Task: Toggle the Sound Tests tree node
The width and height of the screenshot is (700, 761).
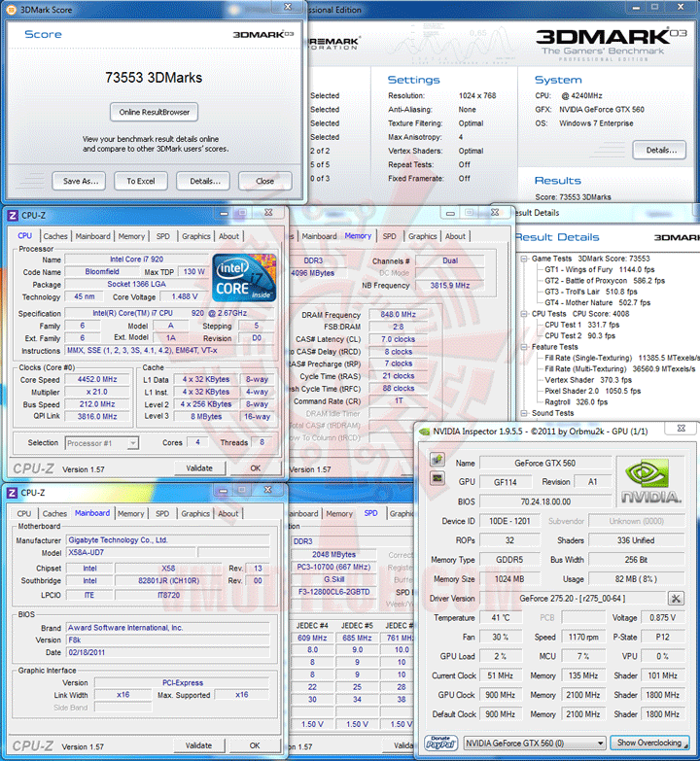Action: (524, 413)
